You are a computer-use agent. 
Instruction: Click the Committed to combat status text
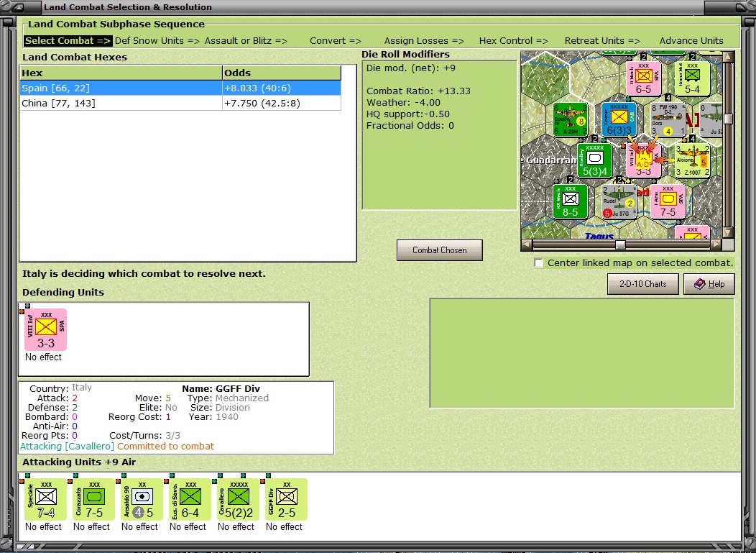[x=166, y=447]
